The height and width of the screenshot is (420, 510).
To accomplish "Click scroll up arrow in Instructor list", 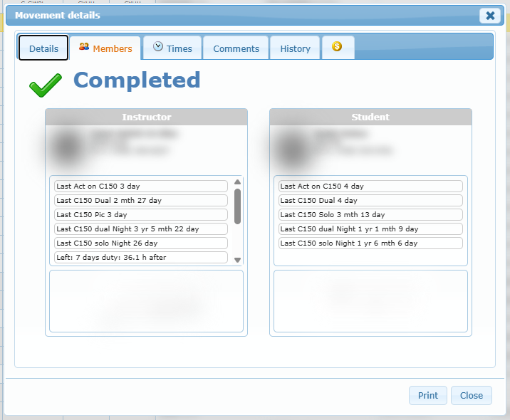I will point(237,182).
